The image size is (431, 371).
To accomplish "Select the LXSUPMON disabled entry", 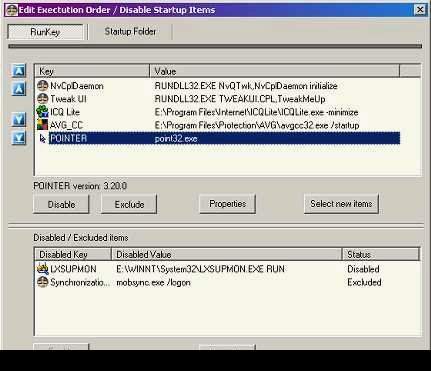I will pos(73,269).
